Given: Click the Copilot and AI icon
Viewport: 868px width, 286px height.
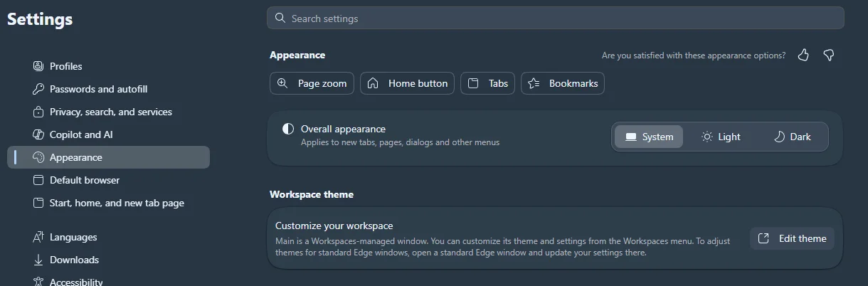Looking at the screenshot, I should point(38,134).
